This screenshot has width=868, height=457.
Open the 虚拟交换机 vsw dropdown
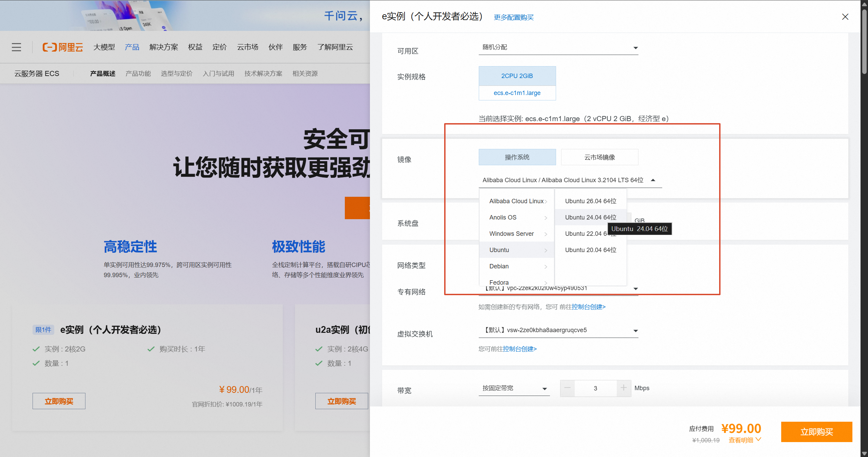click(x=558, y=330)
